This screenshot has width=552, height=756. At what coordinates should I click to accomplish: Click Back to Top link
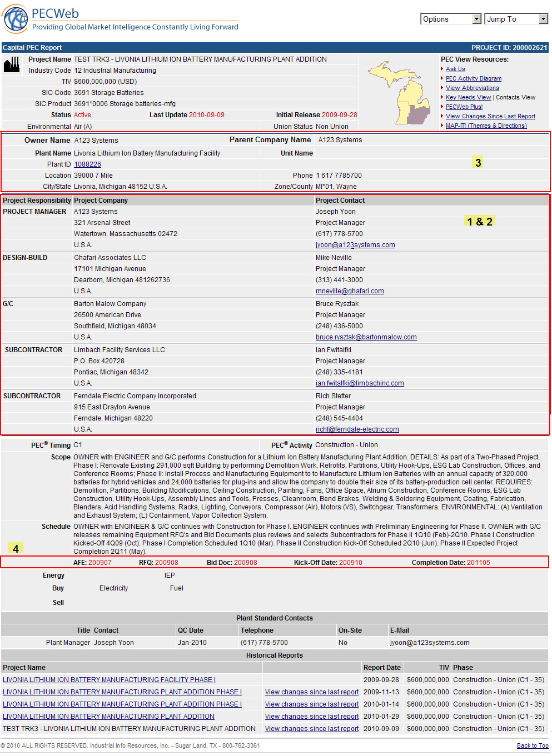(x=532, y=745)
